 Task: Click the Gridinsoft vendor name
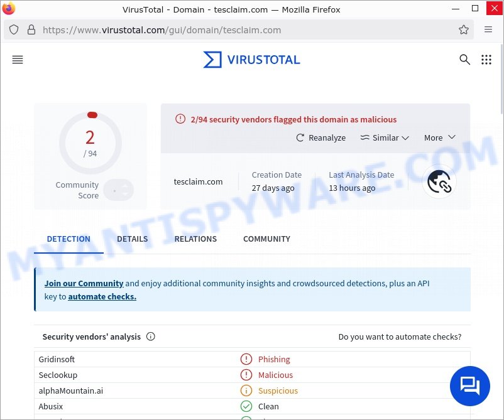pos(57,359)
